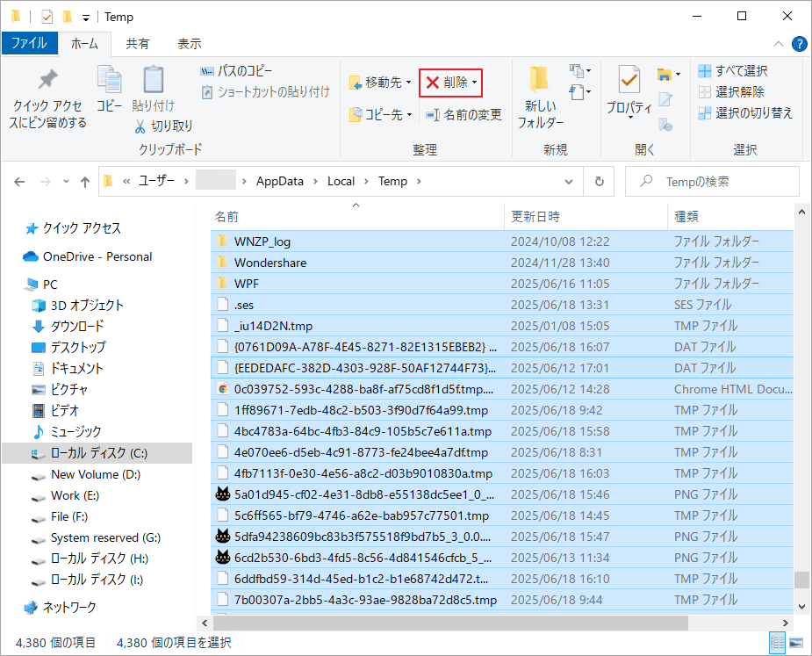812x656 pixels.
Task: Open Downloads (ダウンロード) in the sidebar
Action: tap(68, 327)
